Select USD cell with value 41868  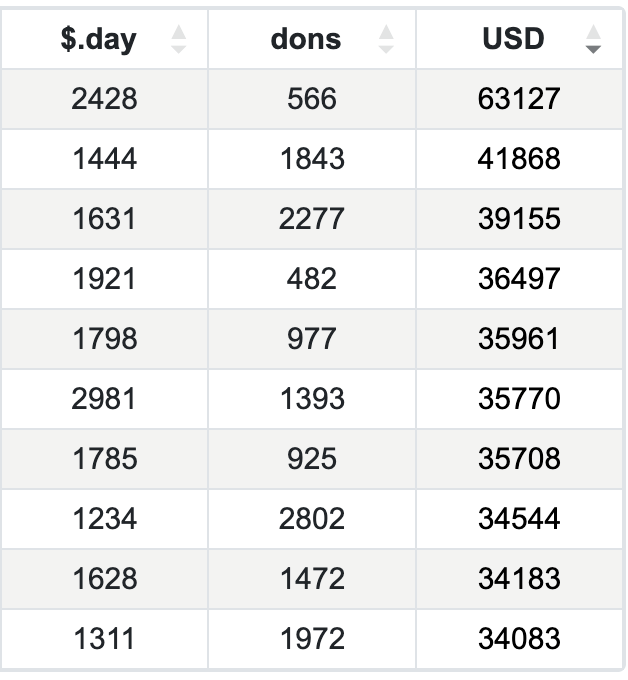(x=519, y=159)
